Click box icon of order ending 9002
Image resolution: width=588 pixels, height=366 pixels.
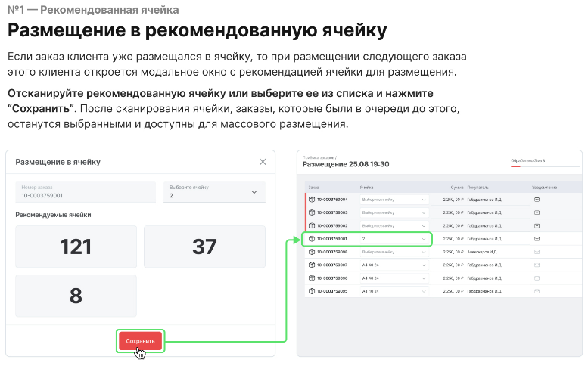coord(311,226)
